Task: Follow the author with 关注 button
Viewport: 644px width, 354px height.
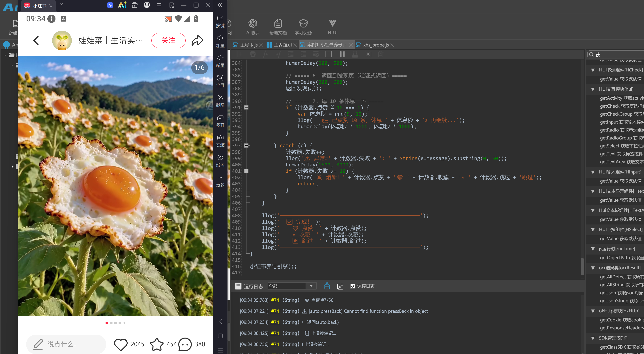Action: point(168,40)
